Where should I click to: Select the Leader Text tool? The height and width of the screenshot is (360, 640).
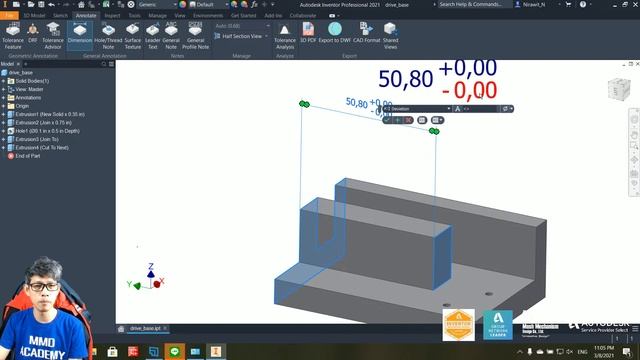(x=153, y=36)
